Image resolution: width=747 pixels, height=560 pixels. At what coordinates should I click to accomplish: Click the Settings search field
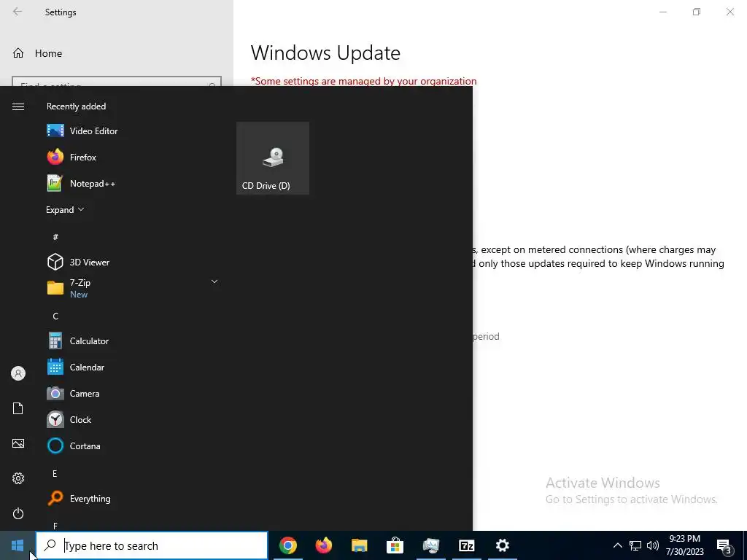tap(117, 82)
